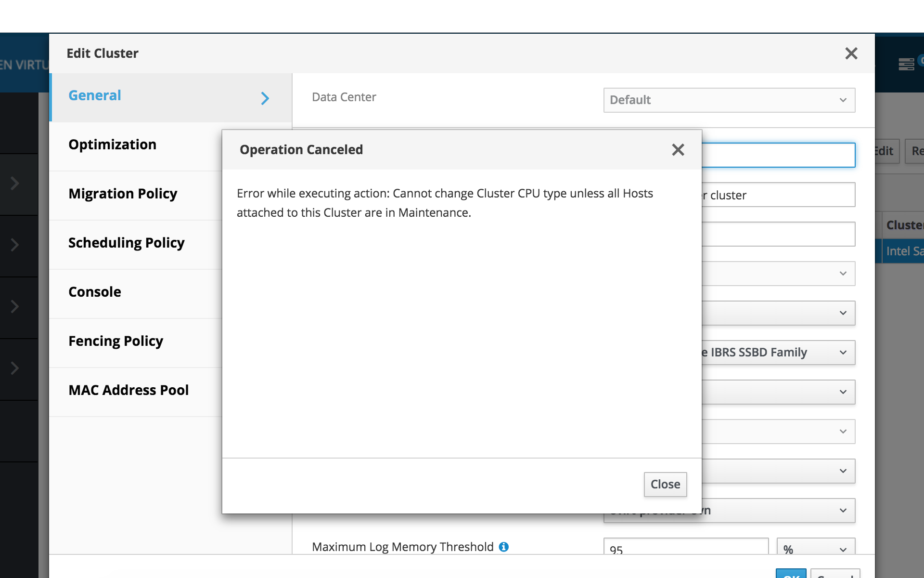Open the Scheduling Policy tab

coord(126,243)
